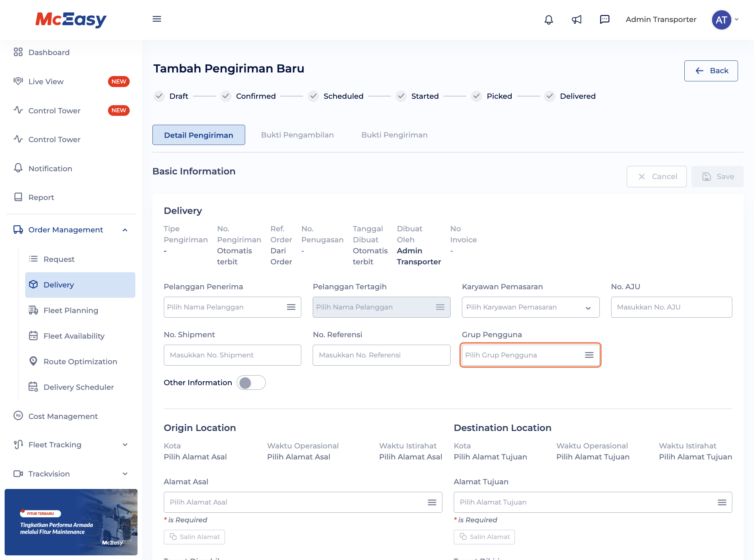Click the notification bell icon in header
Image resolution: width=754 pixels, height=560 pixels.
[549, 20]
